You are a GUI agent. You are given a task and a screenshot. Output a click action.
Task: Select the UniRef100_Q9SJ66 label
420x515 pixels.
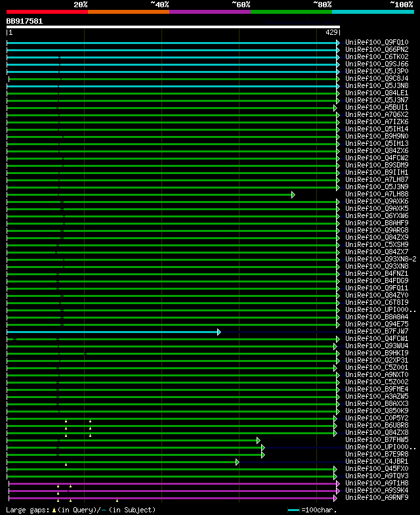pyautogui.click(x=377, y=64)
